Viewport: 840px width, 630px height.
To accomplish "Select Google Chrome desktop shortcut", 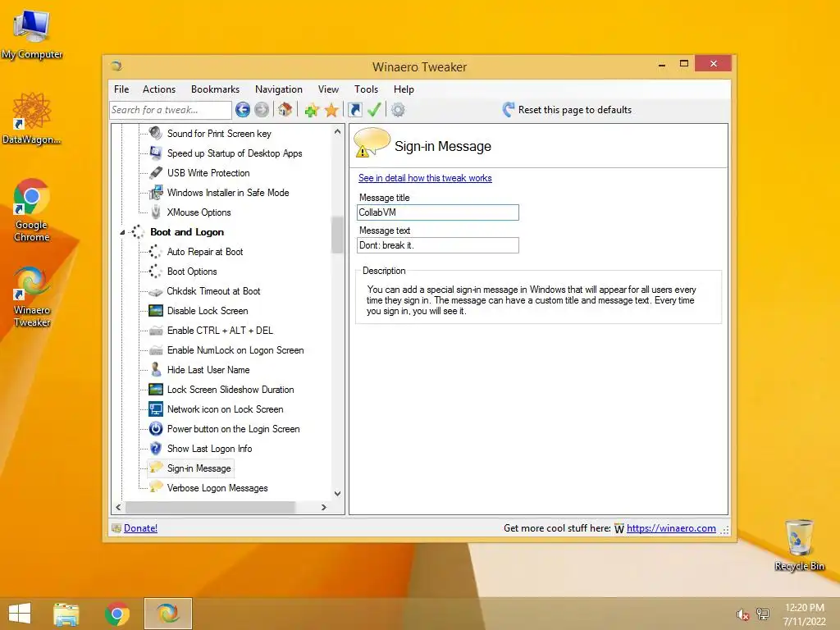I will [32, 210].
